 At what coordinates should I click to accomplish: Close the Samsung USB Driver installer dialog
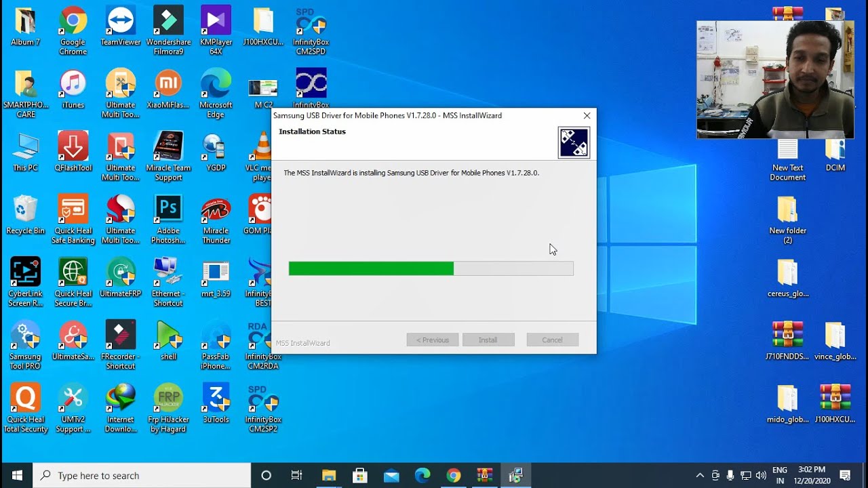(x=587, y=116)
